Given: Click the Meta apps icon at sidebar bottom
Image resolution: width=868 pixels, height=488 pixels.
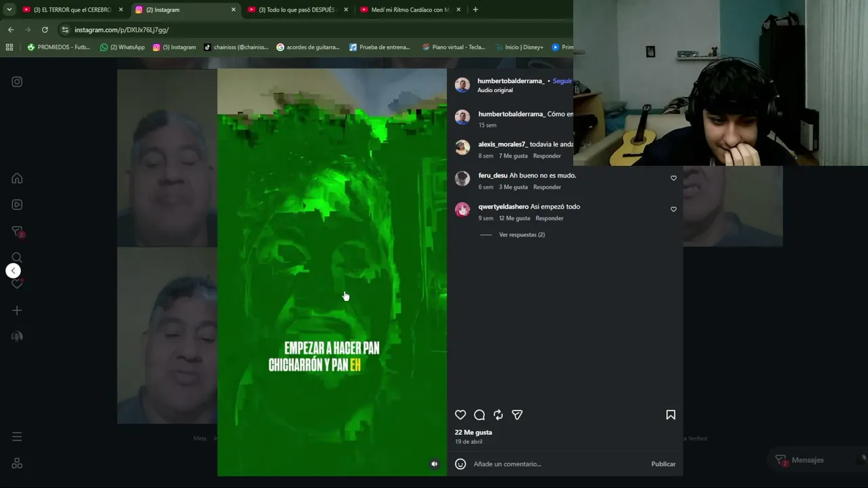Looking at the screenshot, I should (x=17, y=464).
